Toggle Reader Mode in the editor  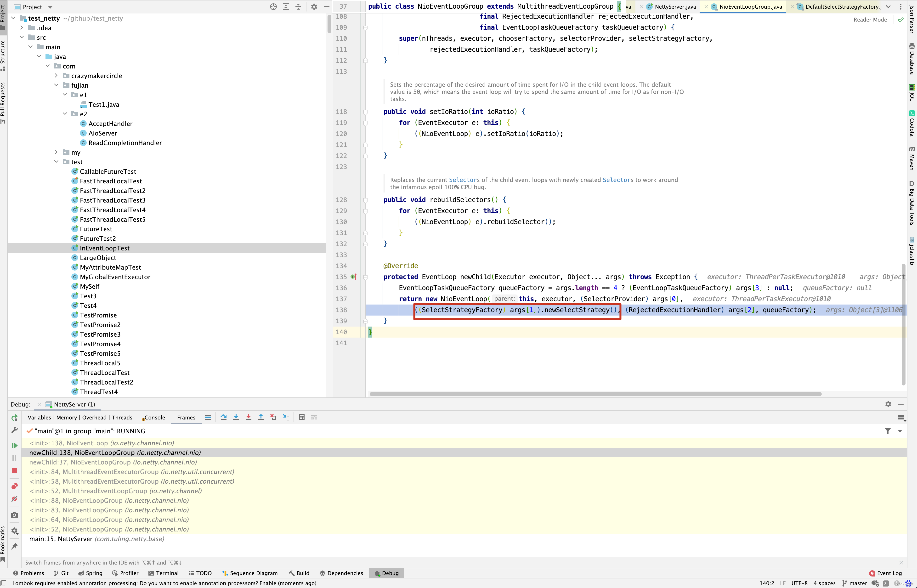click(870, 20)
